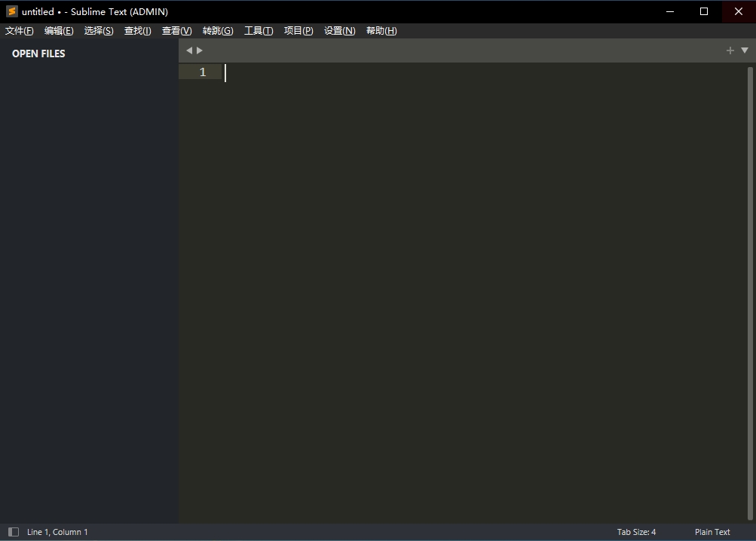Image resolution: width=756 pixels, height=541 pixels.
Task: Open the 设置(N) menu
Action: 339,31
